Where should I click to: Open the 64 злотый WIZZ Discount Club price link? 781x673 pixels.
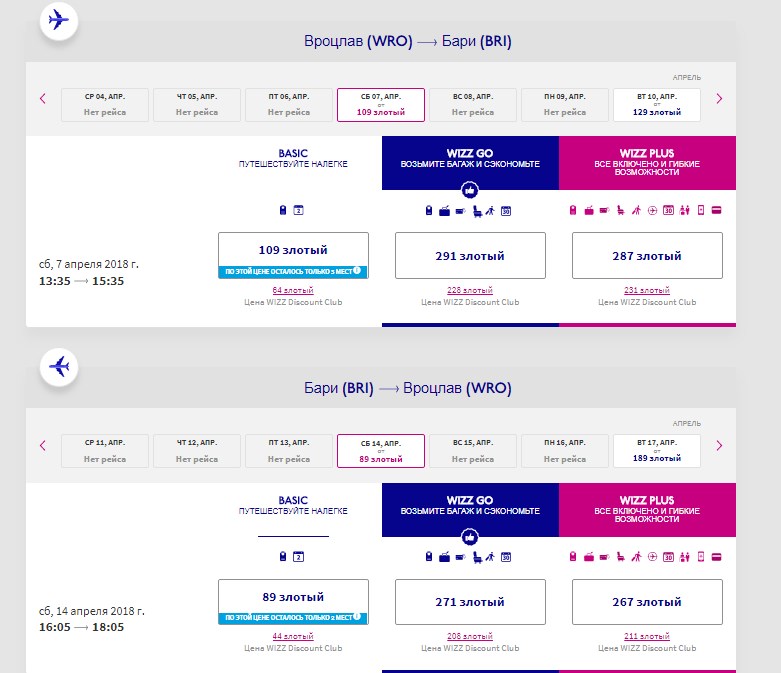point(292,291)
